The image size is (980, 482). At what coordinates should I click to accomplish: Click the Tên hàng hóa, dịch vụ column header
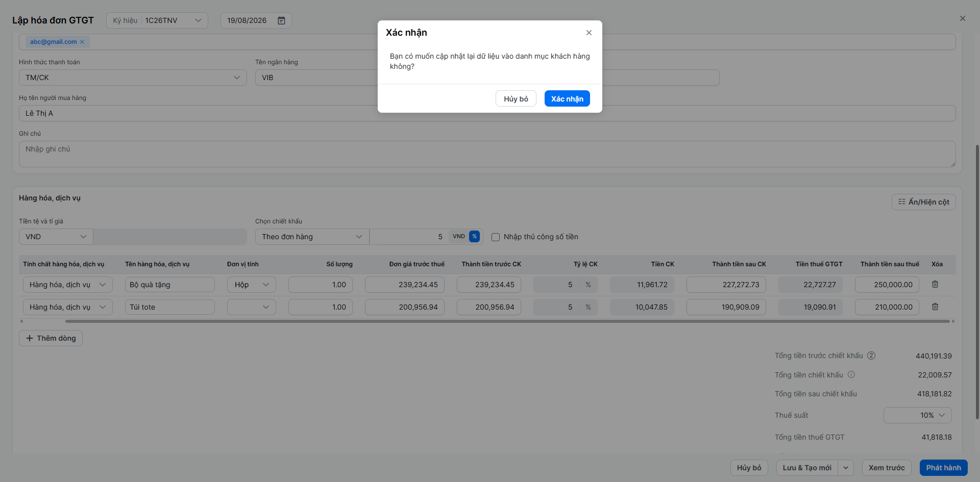pyautogui.click(x=157, y=264)
